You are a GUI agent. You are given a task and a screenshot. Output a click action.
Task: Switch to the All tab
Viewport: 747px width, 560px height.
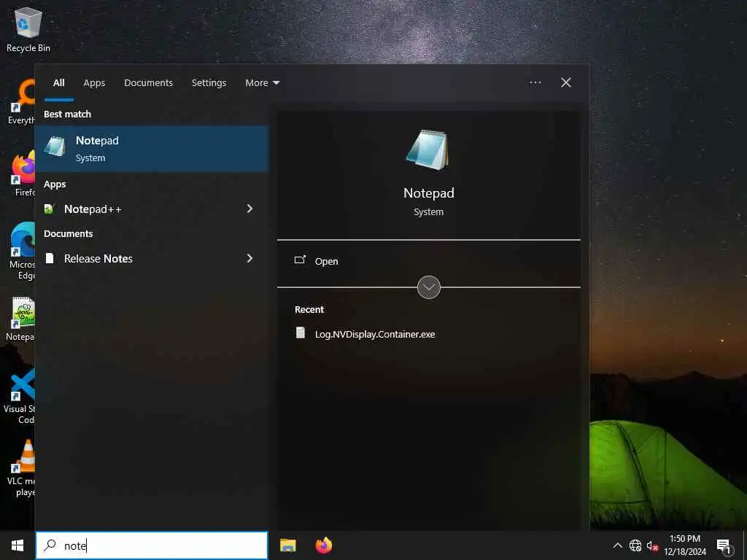[x=58, y=83]
